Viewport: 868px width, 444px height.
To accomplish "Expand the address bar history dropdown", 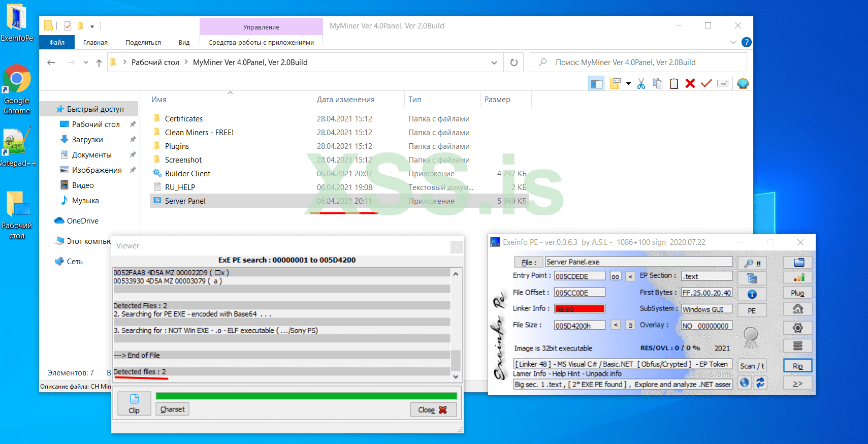I will point(494,62).
